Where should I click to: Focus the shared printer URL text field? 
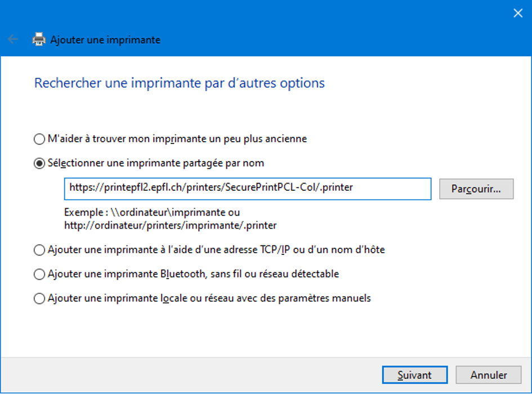point(248,189)
